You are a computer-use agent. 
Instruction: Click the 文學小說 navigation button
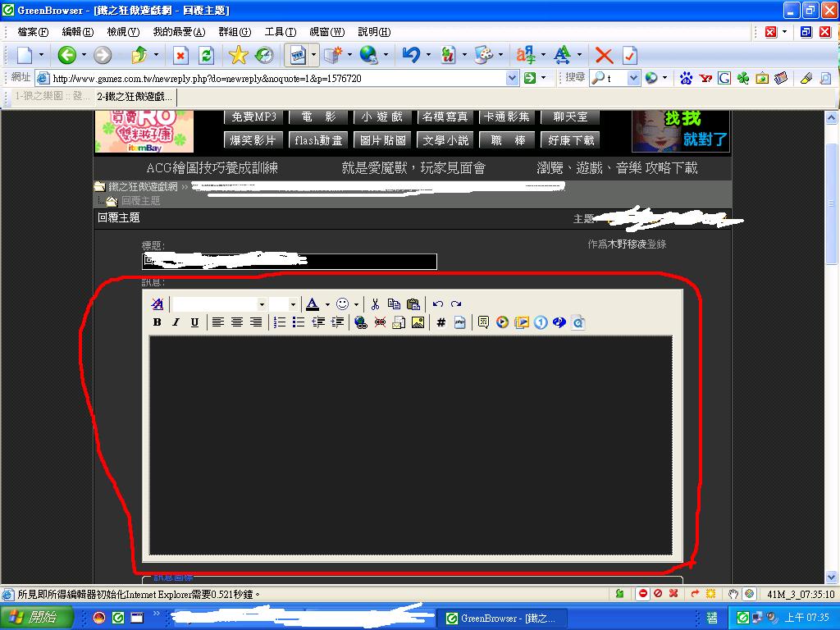coord(446,140)
